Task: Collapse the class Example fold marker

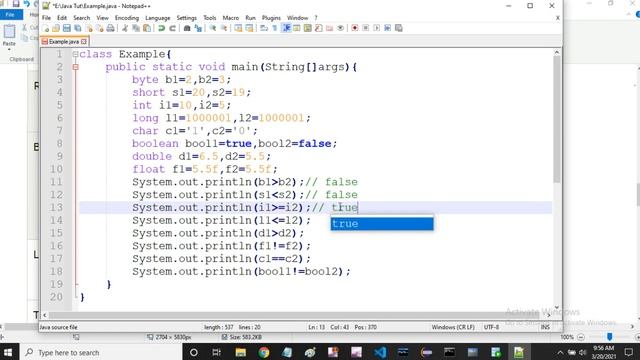Action: point(75,54)
